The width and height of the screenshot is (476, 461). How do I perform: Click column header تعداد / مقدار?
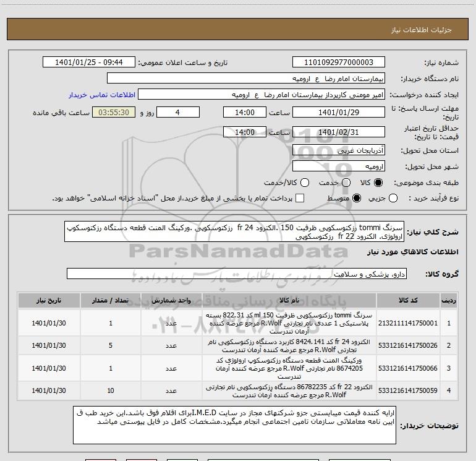pos(111,300)
